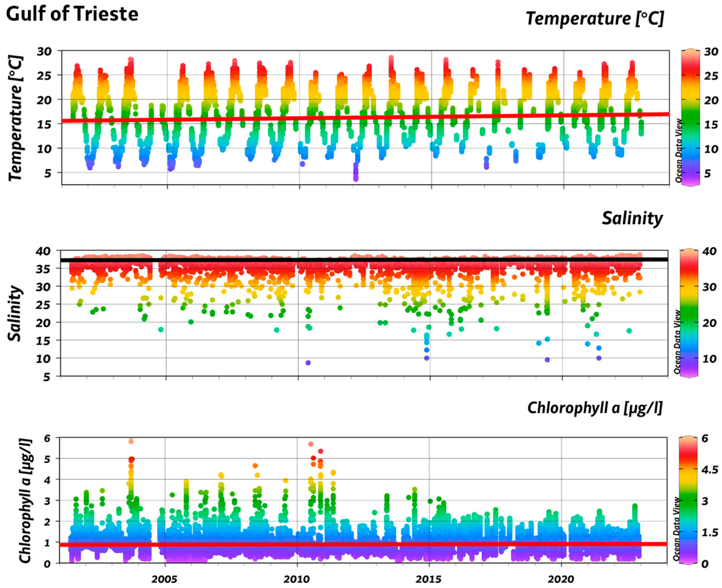Click the black salinity trend line
The height and width of the screenshot is (588, 722).
[364, 260]
